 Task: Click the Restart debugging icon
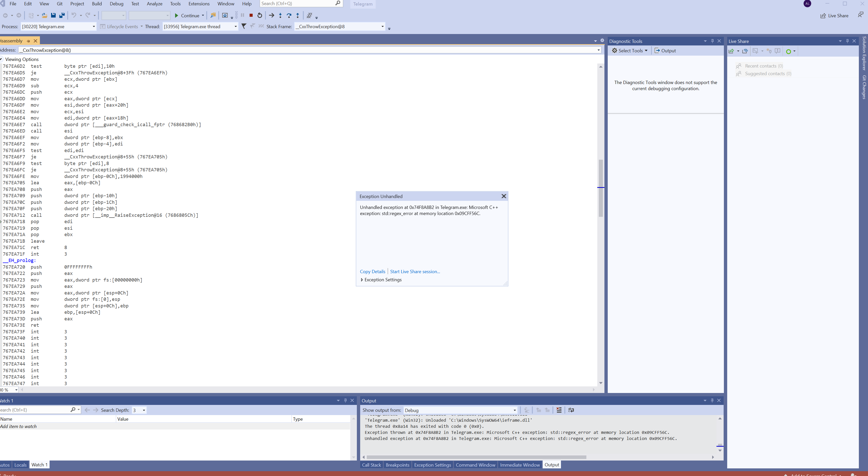(x=260, y=15)
